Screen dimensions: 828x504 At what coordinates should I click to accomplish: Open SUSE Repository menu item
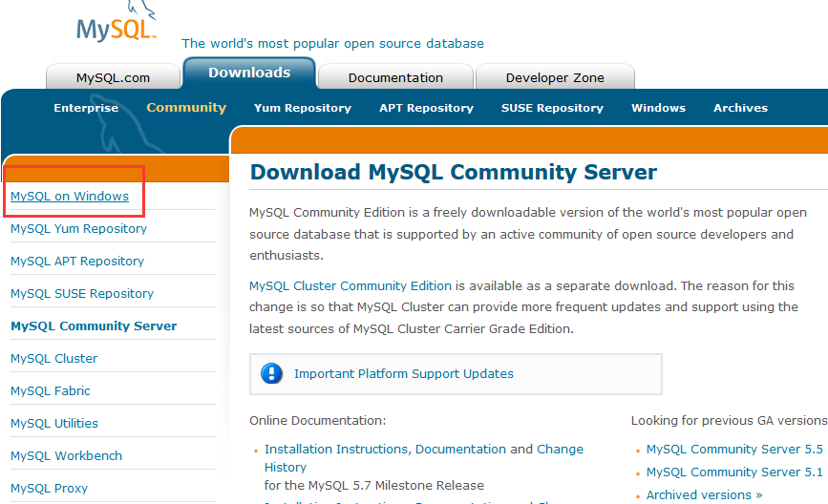tap(552, 108)
